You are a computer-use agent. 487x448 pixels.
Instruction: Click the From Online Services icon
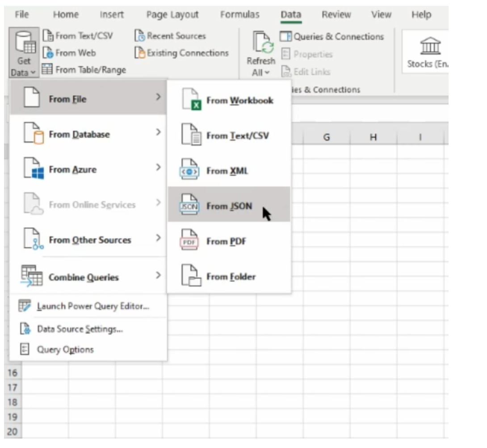34,203
